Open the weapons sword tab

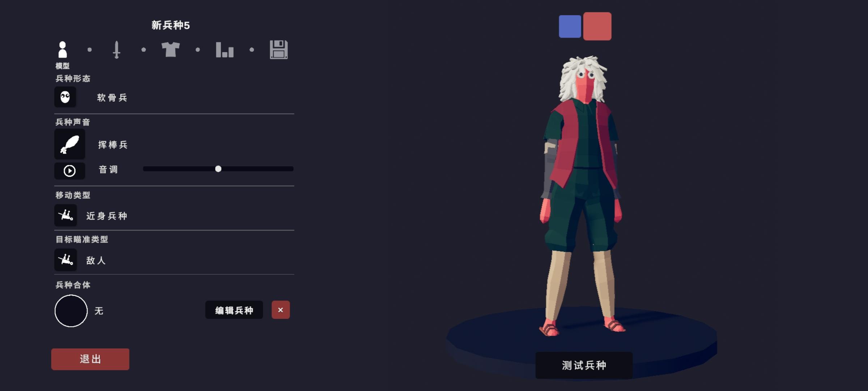pyautogui.click(x=116, y=50)
